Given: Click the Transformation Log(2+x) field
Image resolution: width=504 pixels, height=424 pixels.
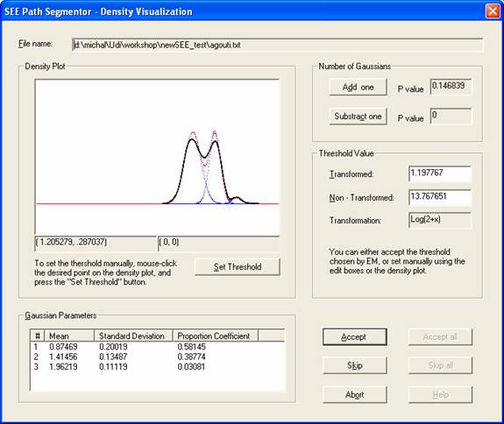Looking at the screenshot, I should (x=440, y=220).
